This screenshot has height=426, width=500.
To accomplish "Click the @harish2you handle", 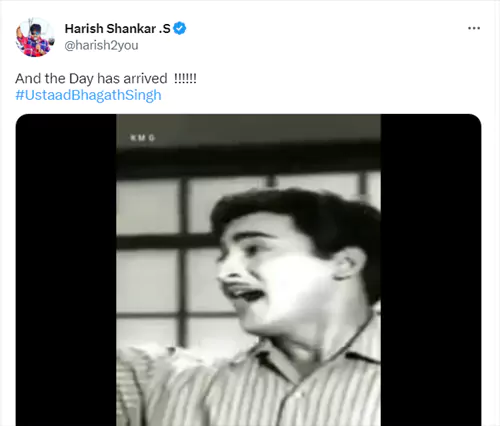I will [101, 45].
